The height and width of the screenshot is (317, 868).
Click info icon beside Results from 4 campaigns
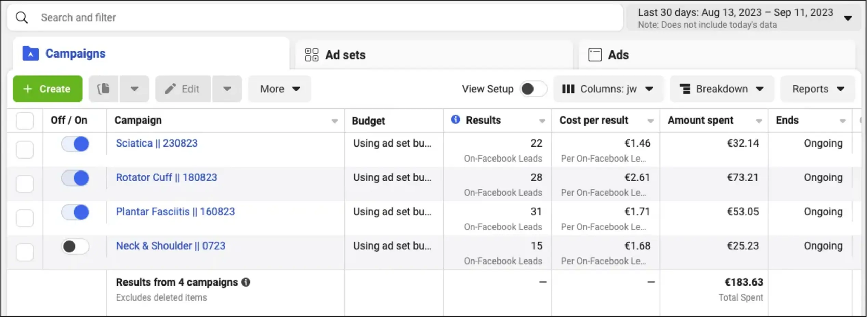pyautogui.click(x=246, y=282)
